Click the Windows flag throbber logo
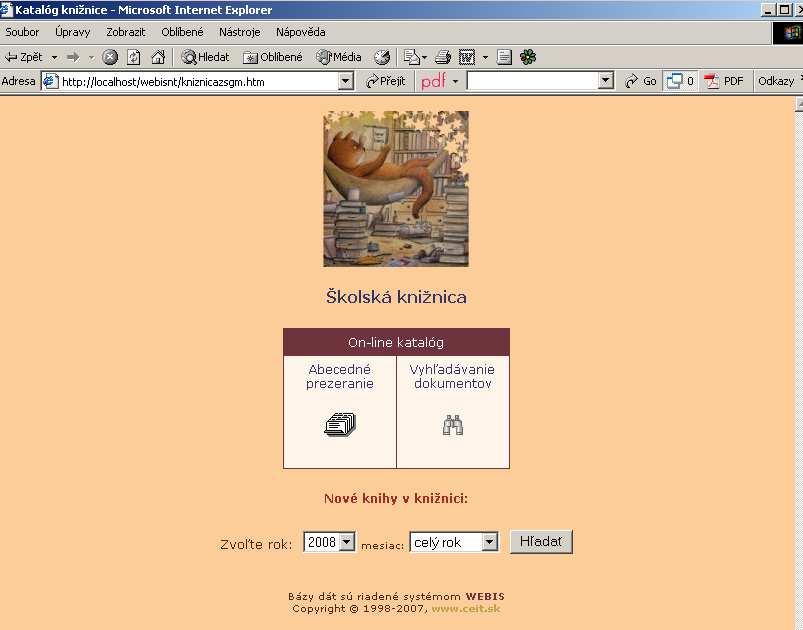The image size is (803, 630). click(791, 33)
